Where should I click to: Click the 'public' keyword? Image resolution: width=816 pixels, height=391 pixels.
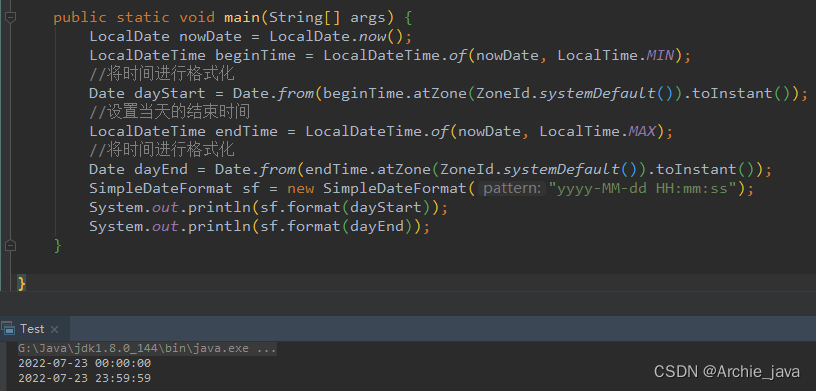pyautogui.click(x=80, y=18)
